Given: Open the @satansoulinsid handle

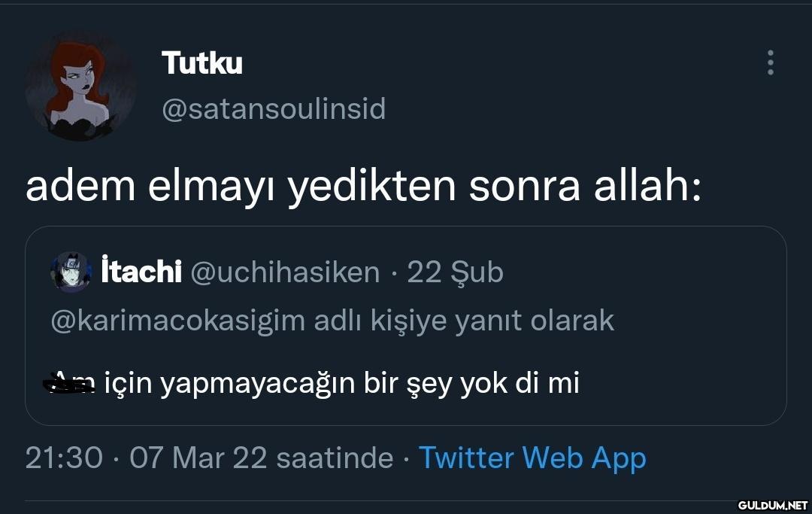Looking at the screenshot, I should 274,109.
